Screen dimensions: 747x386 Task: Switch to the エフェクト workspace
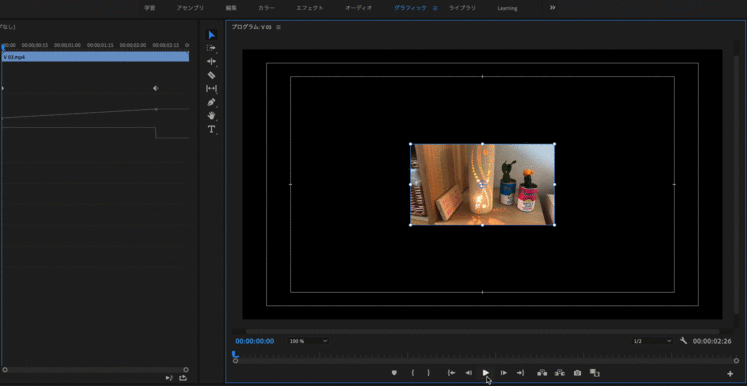point(310,8)
